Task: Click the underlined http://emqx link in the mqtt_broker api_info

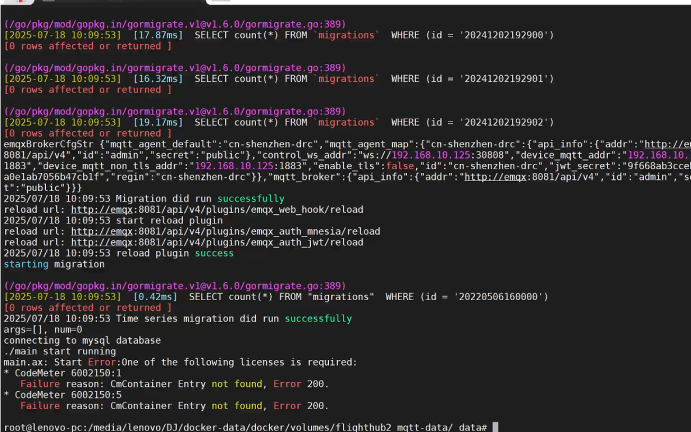Action: [495, 177]
